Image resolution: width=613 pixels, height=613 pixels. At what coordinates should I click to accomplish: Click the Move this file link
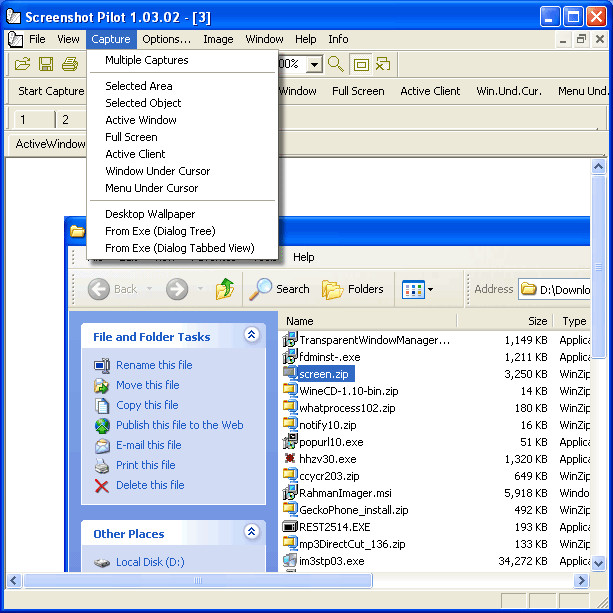[x=148, y=385]
